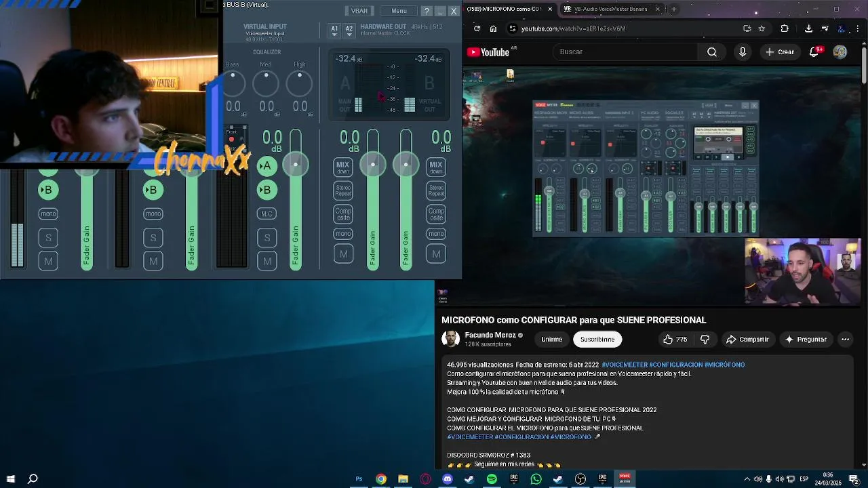Click the main out A fader knob
868x488 pixels.
[x=372, y=165]
